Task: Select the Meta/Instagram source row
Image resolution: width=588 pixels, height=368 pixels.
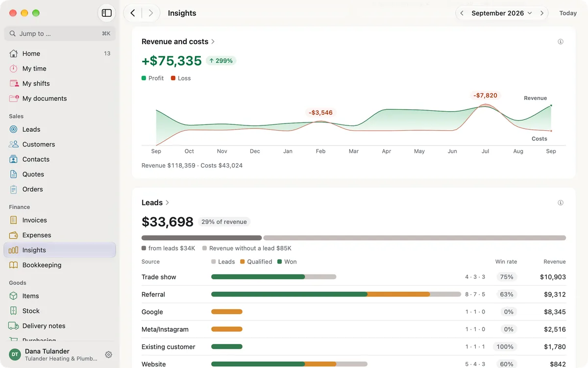Action: pos(354,329)
